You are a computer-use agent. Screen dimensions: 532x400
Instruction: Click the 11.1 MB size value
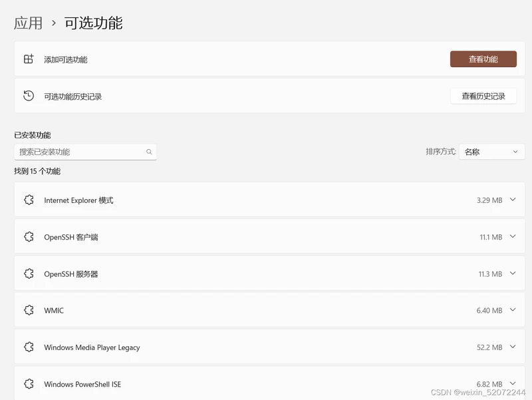[491, 237]
